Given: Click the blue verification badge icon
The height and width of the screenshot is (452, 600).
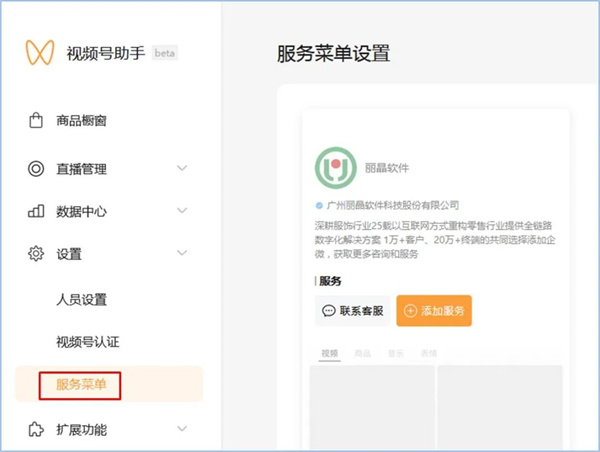Looking at the screenshot, I should coord(319,206).
